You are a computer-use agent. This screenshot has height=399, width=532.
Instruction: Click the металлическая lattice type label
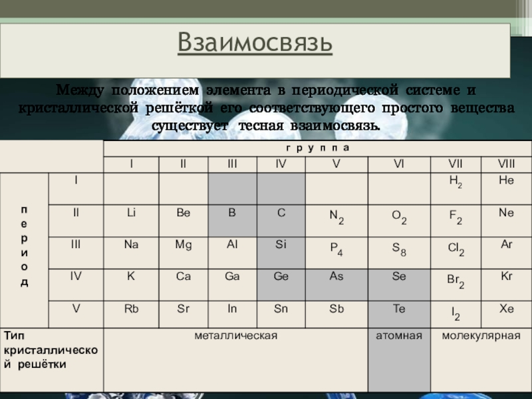(x=235, y=336)
